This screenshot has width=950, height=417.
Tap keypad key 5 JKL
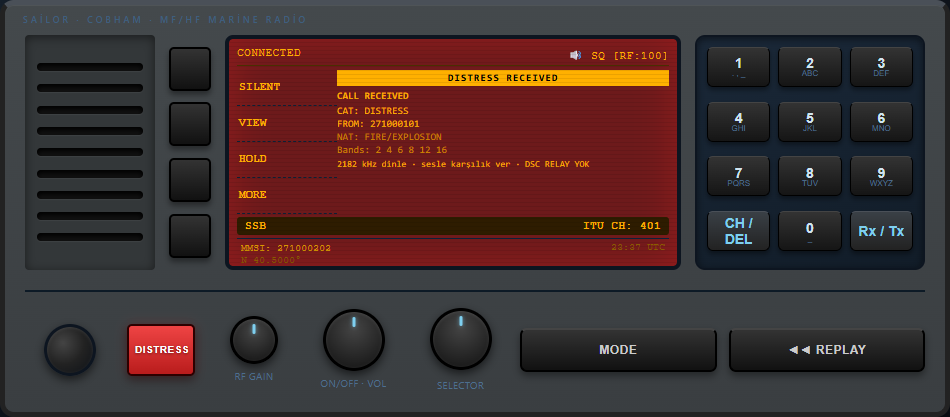pyautogui.click(x=809, y=122)
